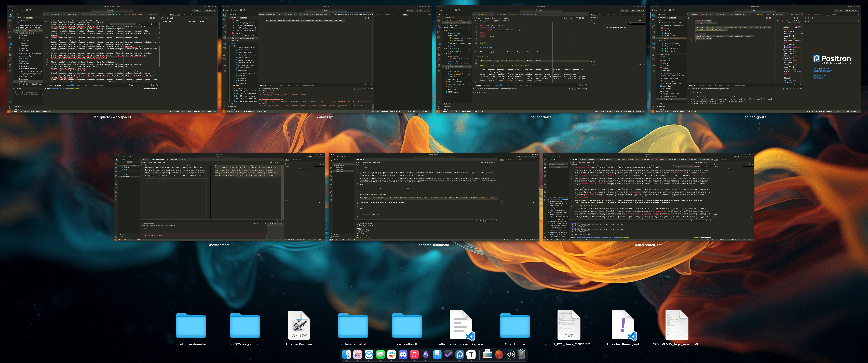The height and width of the screenshot is (363, 868).
Task: Click New Connection button in ath-quarto window
Action: (168, 18)
